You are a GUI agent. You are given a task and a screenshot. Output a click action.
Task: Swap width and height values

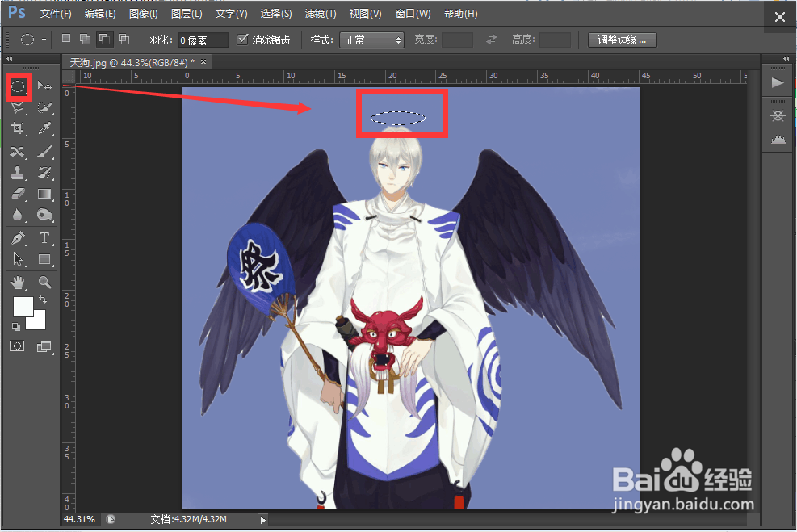pyautogui.click(x=491, y=40)
